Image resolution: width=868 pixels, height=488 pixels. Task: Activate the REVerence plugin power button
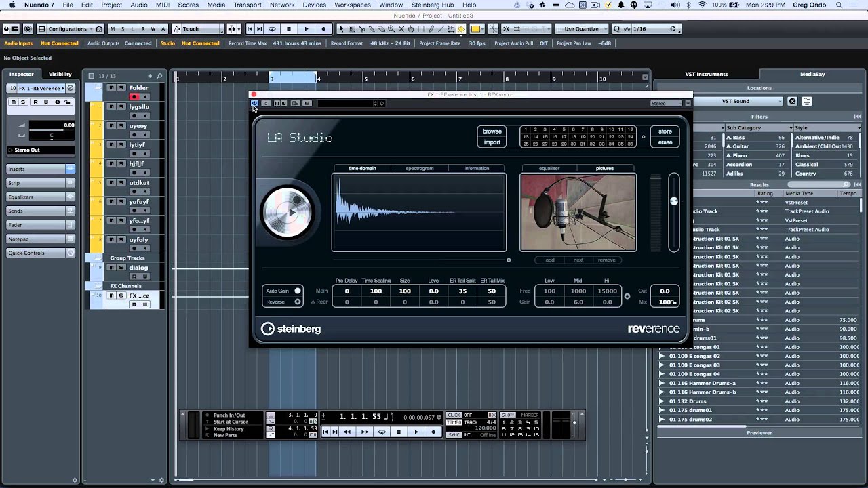[254, 104]
